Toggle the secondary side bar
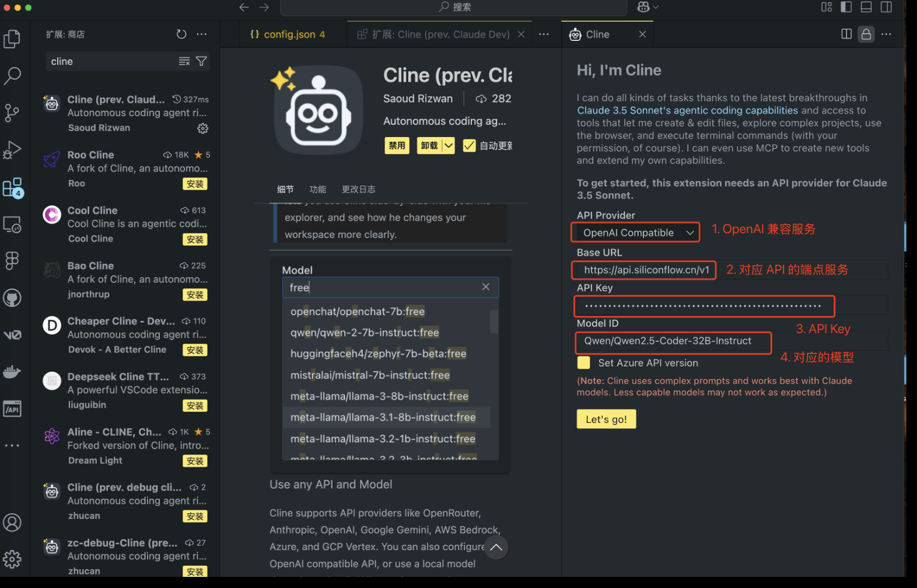 pyautogui.click(x=886, y=7)
